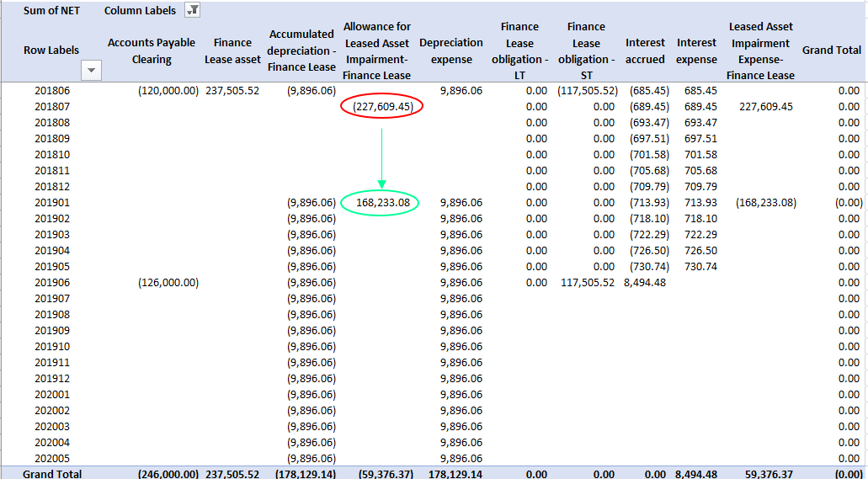Select row label 201906

pos(52,282)
